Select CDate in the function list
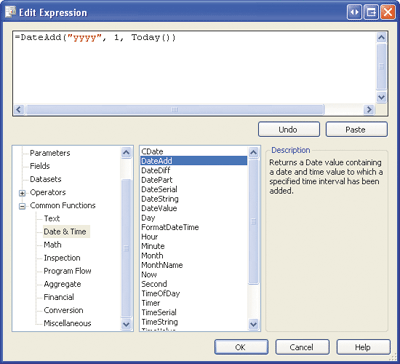Viewport: 400px width, 364px height. [x=152, y=152]
